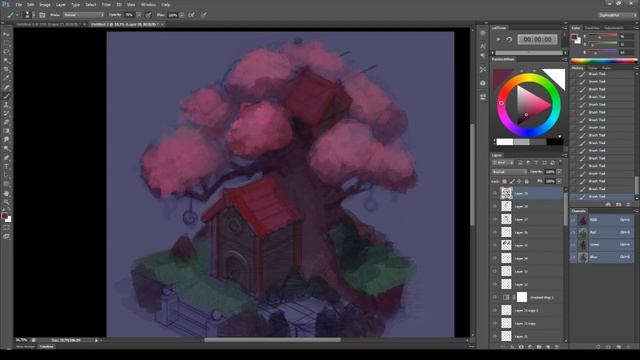Select the Move tool

[x=6, y=34]
